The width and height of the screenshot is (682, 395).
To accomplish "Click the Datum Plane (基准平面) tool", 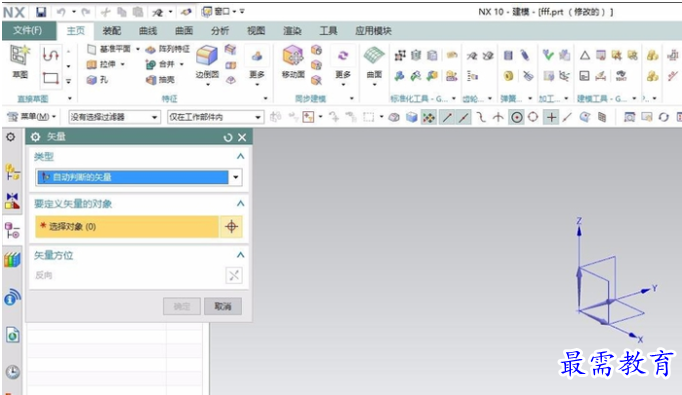I will click(x=109, y=49).
